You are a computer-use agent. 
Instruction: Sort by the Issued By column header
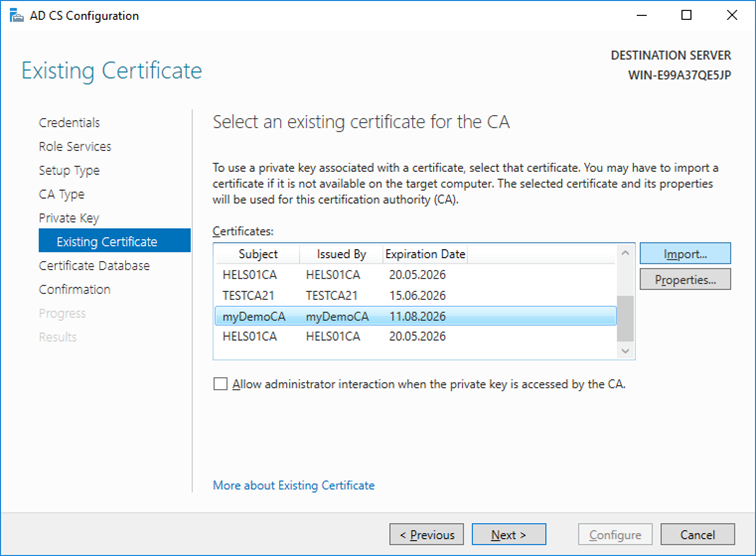coord(341,254)
